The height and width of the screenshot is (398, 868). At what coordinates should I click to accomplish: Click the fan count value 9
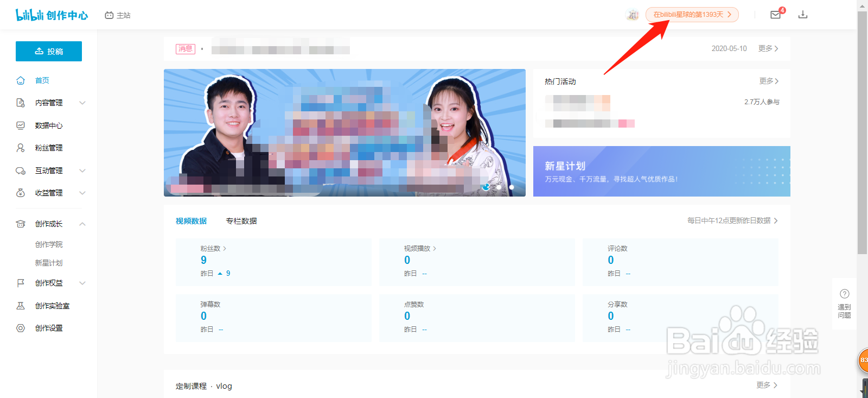pos(203,261)
